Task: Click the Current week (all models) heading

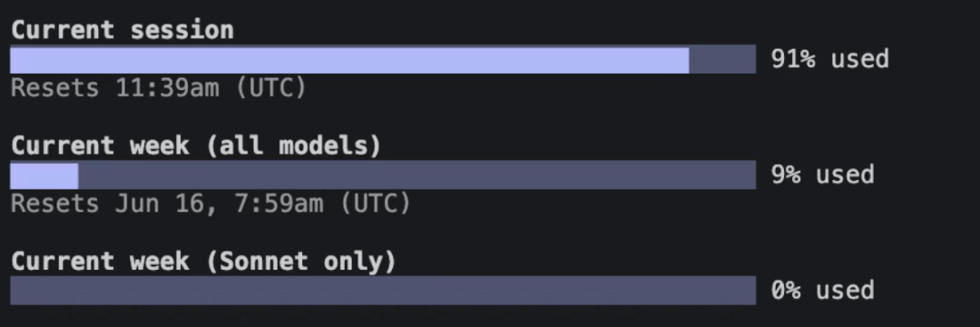Action: [196, 145]
